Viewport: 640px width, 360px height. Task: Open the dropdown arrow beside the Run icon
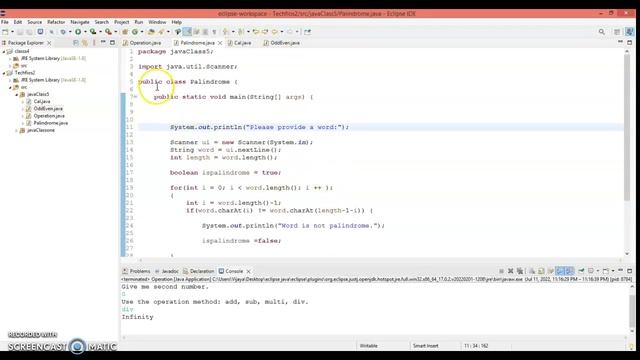pos(85,32)
